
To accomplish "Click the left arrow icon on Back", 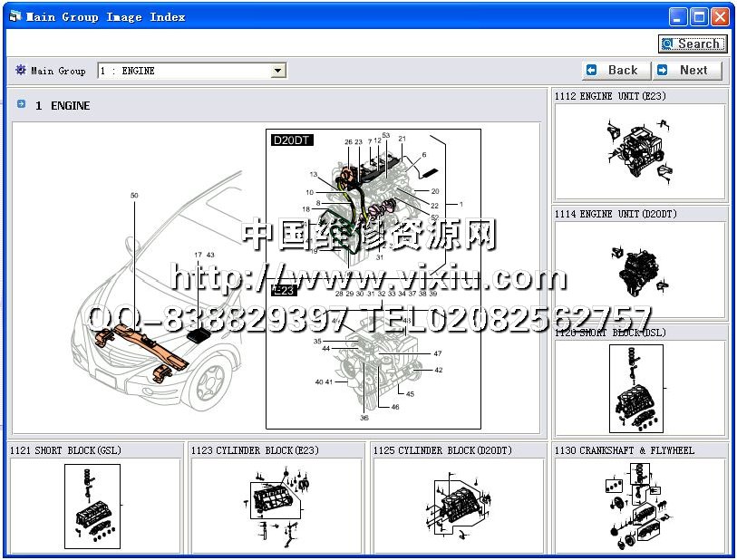I will [592, 70].
